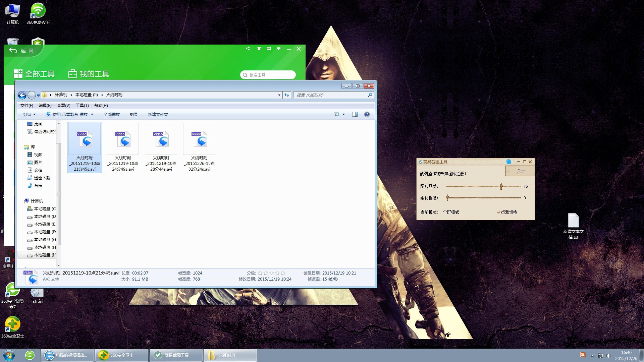Select 本地磁盘 (H:) in navigation pane
Viewport: 644px width, 362px height.
pyautogui.click(x=41, y=247)
